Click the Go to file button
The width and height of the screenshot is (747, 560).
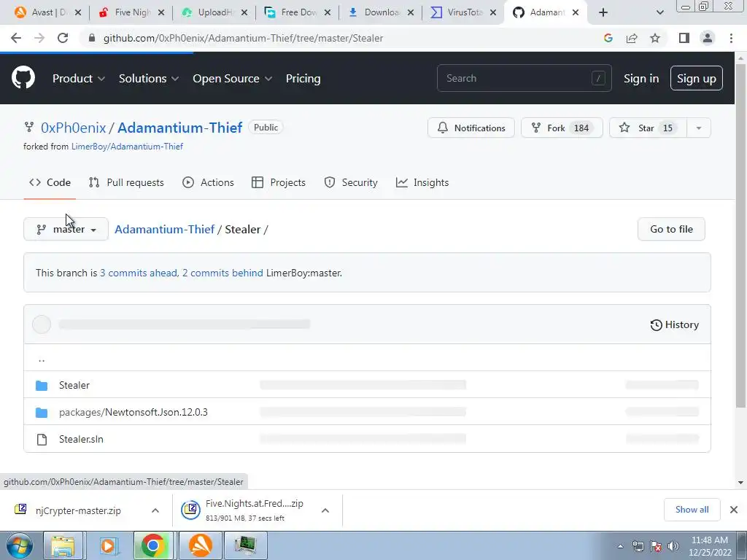[671, 229]
